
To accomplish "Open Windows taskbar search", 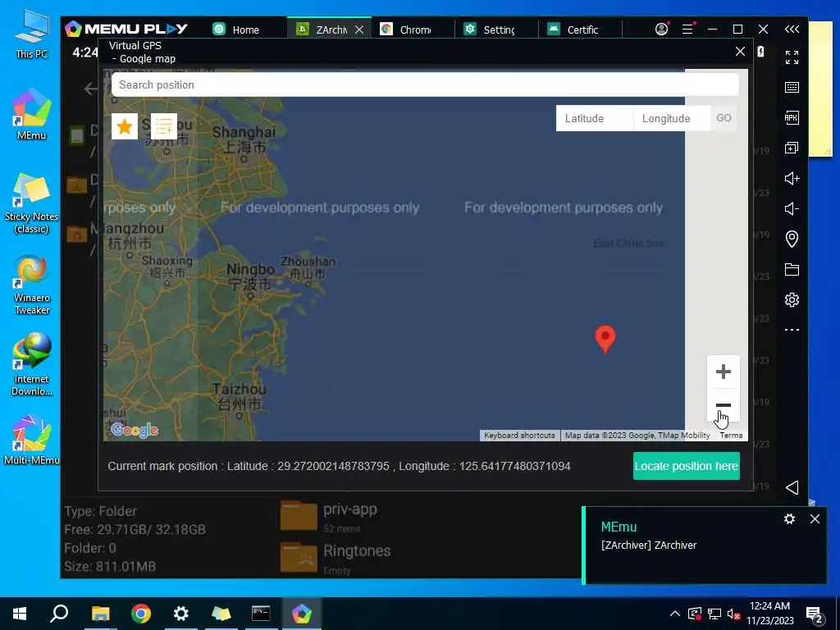I will pos(59,614).
